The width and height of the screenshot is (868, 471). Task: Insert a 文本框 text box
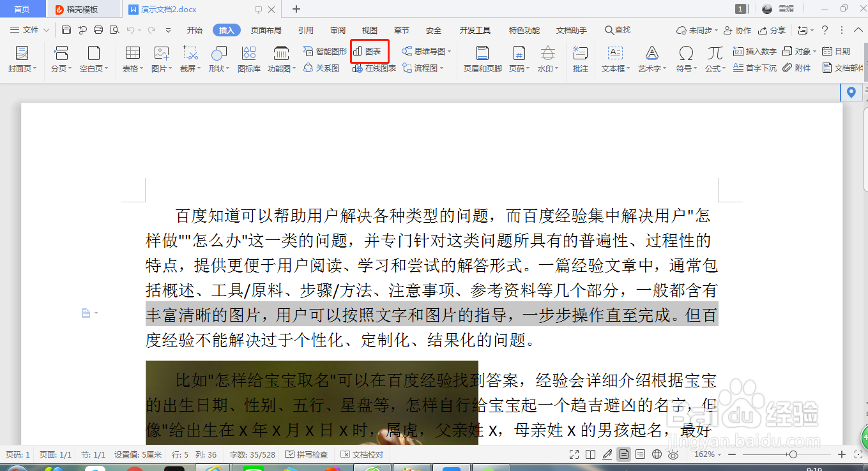pyautogui.click(x=615, y=59)
